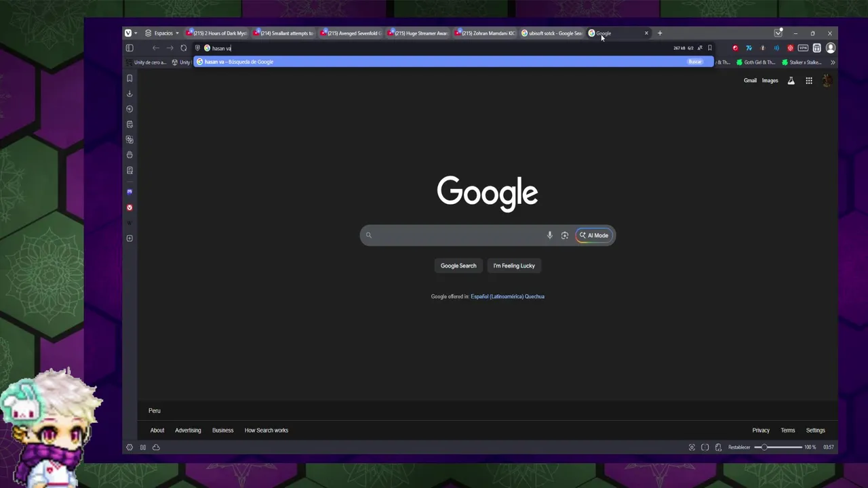Open the Downloads panel in sidebar
This screenshot has height=488, width=868.
pos(130,94)
